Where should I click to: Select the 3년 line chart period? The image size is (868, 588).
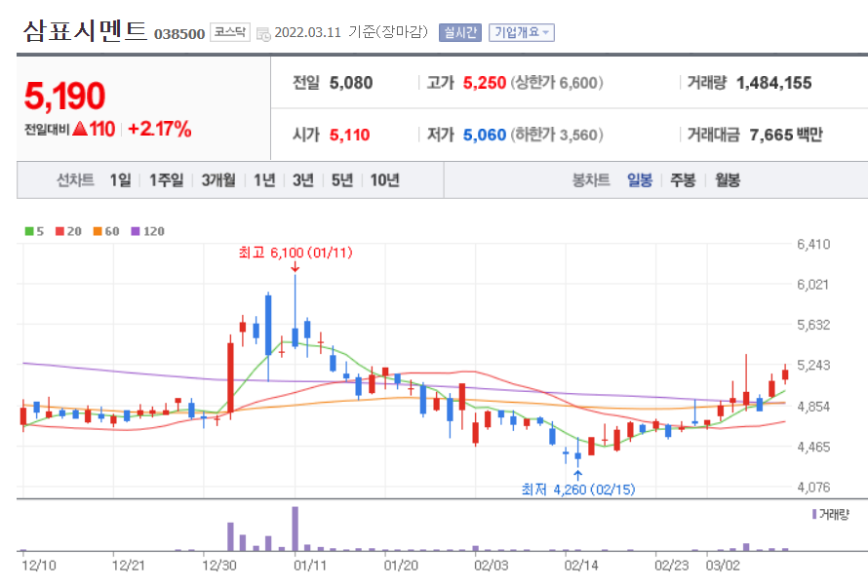302,180
